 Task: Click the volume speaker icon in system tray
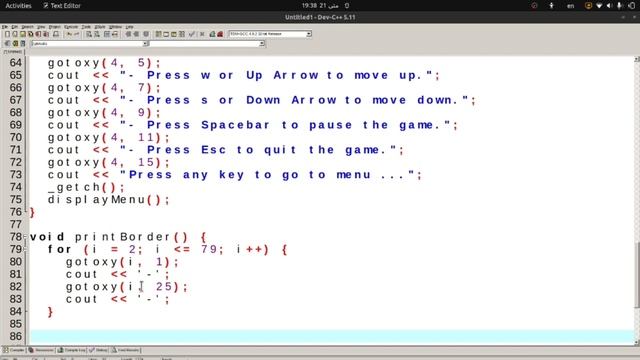click(609, 6)
